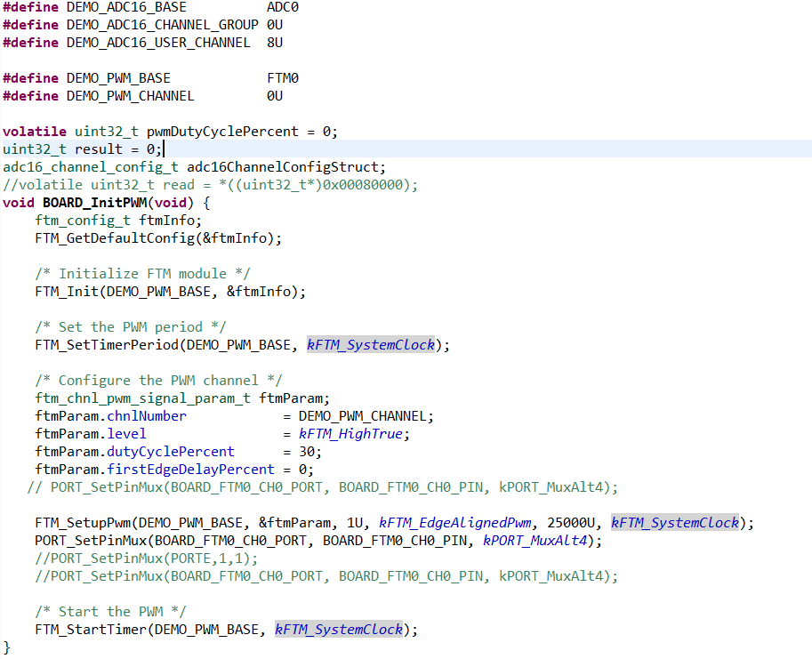Image resolution: width=812 pixels, height=659 pixels.
Task: Click the kFTM_SystemClock in FTM_StartTimer call
Action: (338, 629)
